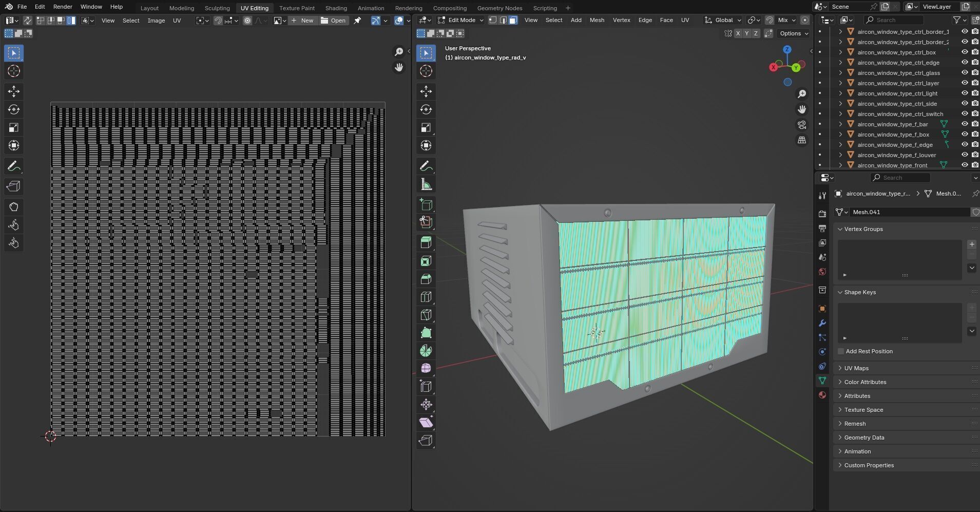Open the Global transform orientation dropdown
Viewport: 980px width, 512px height.
[723, 20]
